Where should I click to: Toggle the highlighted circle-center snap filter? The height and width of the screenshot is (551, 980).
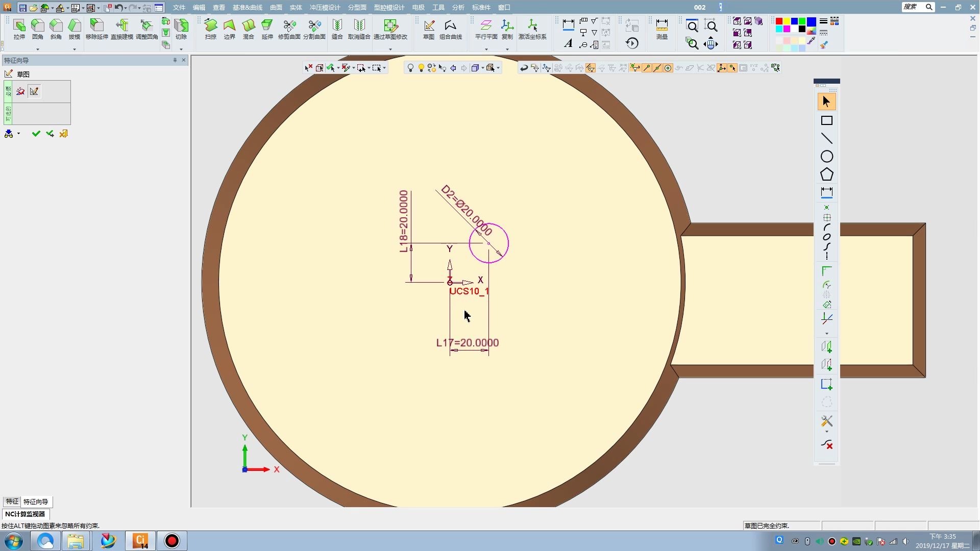(x=668, y=68)
